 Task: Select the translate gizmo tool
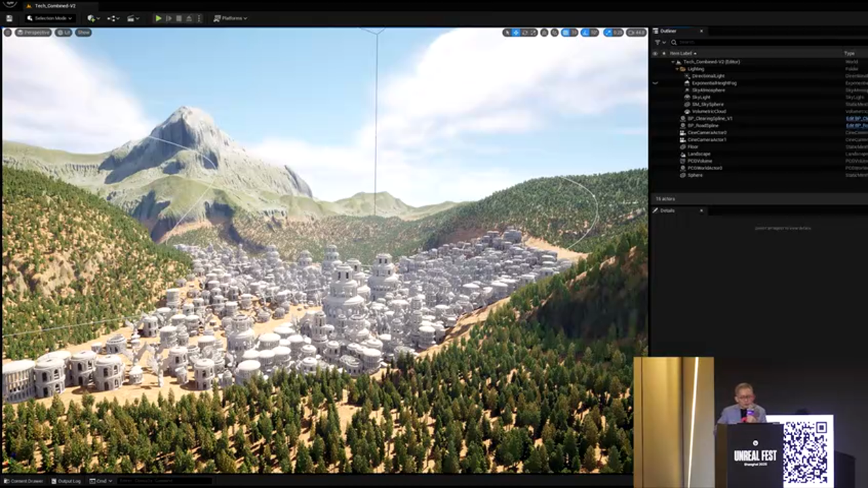pyautogui.click(x=515, y=33)
